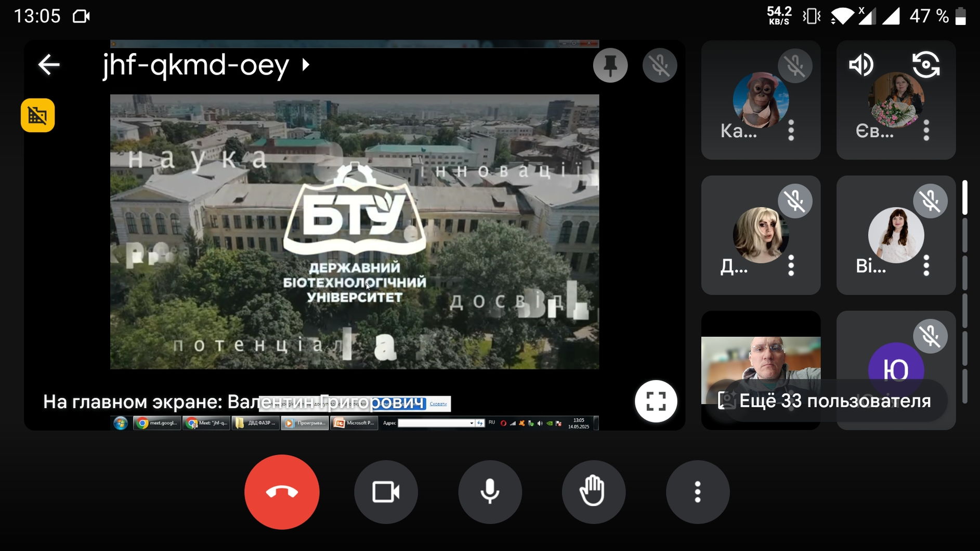The height and width of the screenshot is (551, 980).
Task: Tap the muted mic badge on the Ю tile
Action: point(930,336)
